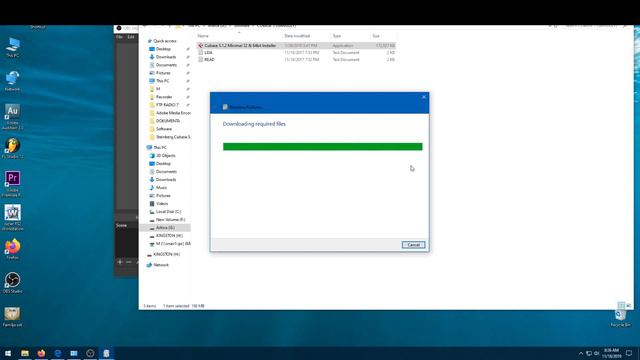640x360 pixels.
Task: Click the green download progress bar
Action: 322,147
